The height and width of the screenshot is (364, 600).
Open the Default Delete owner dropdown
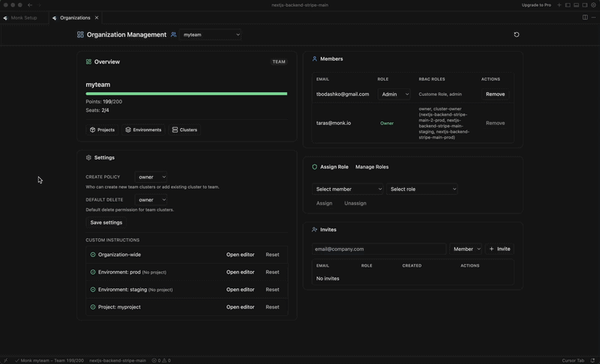pos(151,199)
